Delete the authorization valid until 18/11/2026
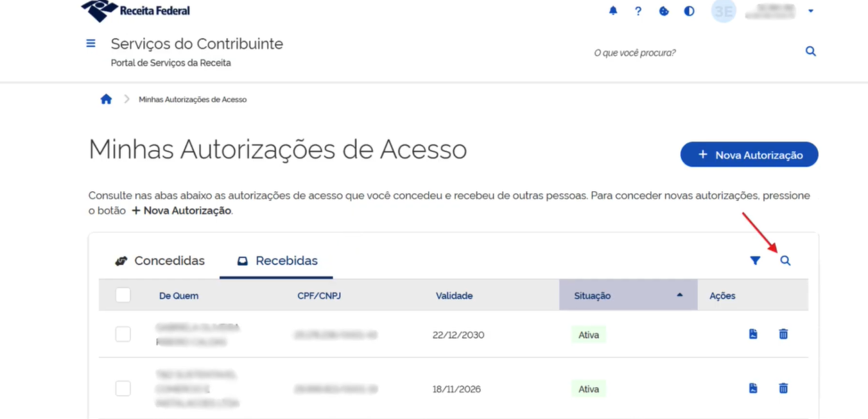The image size is (868, 419). [x=783, y=388]
